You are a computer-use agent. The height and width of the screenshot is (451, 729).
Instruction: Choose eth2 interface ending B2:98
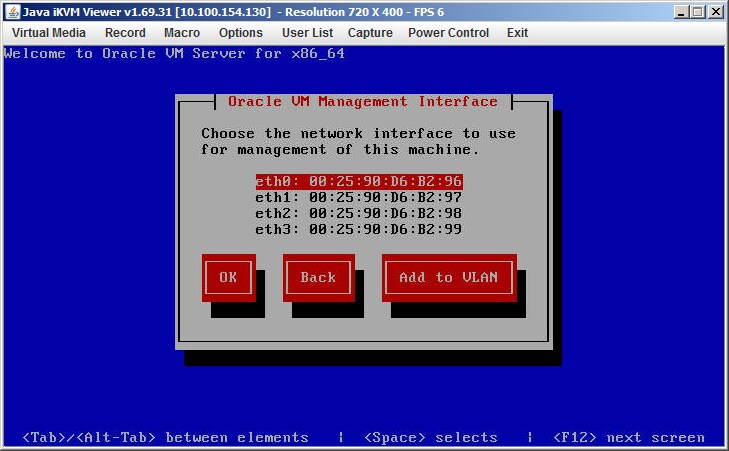(359, 213)
